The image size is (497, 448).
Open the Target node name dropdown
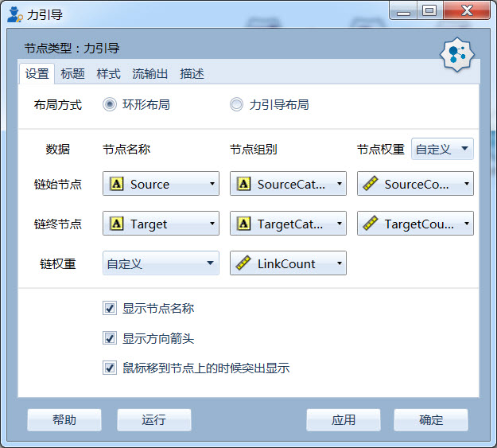click(x=161, y=224)
